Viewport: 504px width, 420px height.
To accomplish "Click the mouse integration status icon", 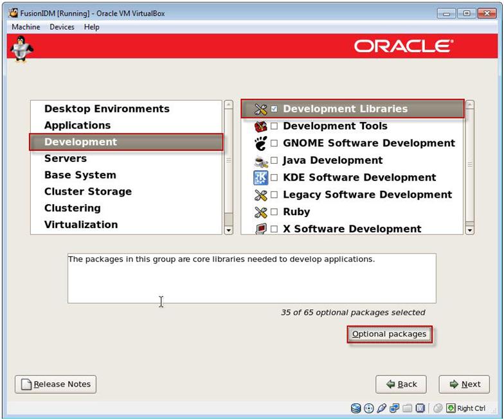I will [438, 408].
